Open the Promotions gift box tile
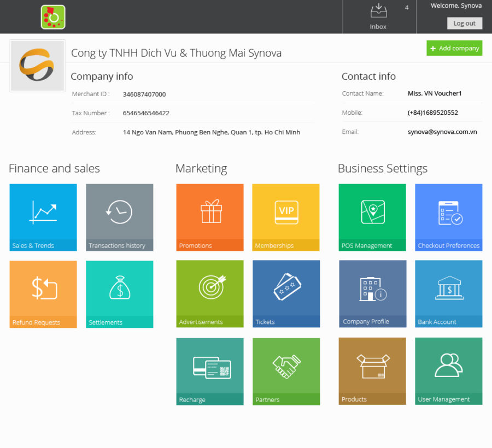The image size is (492, 448). pos(210,217)
